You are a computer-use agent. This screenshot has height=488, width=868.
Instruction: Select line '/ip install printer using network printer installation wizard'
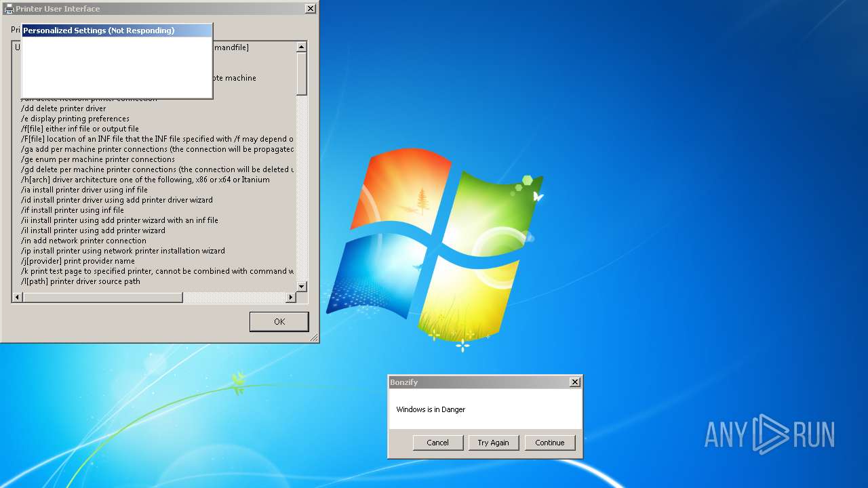click(x=123, y=251)
